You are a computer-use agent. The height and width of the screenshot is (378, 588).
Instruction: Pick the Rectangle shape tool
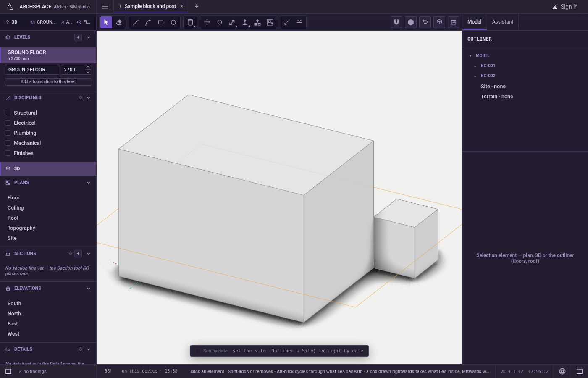click(x=161, y=22)
